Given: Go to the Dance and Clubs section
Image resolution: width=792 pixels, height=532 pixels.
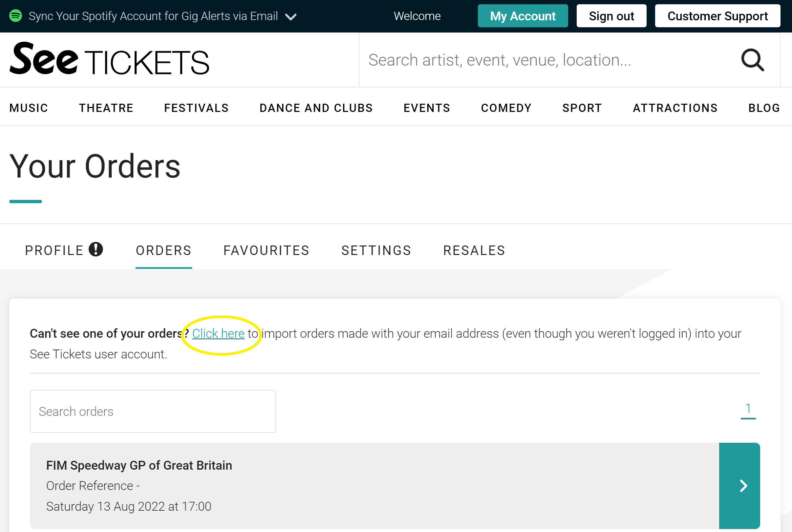Looking at the screenshot, I should click(316, 108).
